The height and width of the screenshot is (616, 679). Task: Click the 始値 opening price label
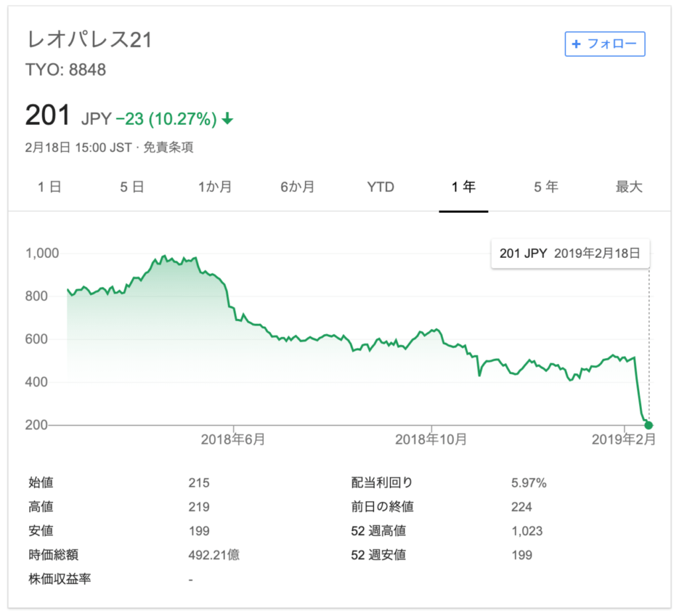click(x=40, y=482)
